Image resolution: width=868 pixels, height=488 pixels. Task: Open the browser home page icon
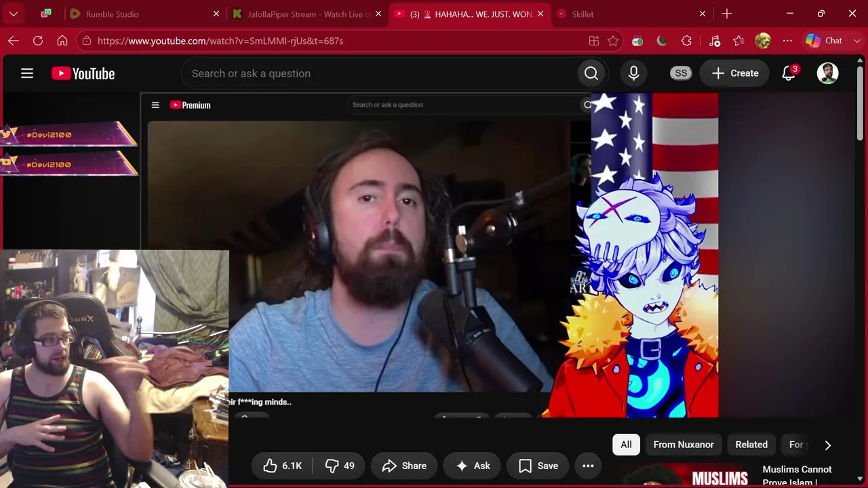click(62, 41)
